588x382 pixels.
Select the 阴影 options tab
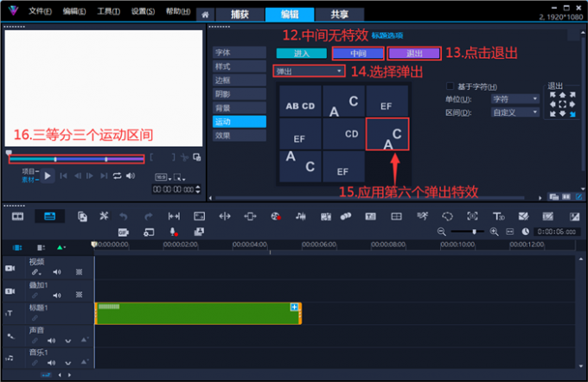240,94
